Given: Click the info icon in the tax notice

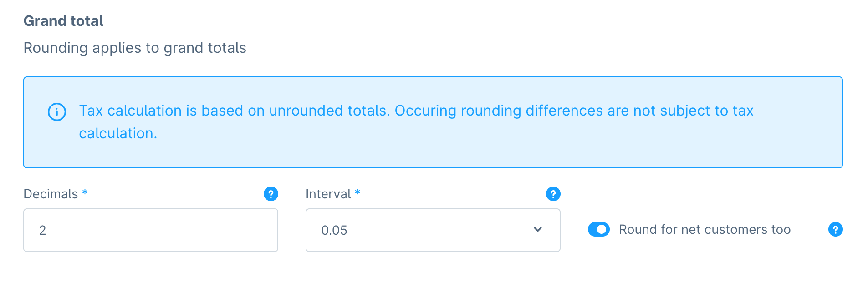Looking at the screenshot, I should [x=57, y=111].
